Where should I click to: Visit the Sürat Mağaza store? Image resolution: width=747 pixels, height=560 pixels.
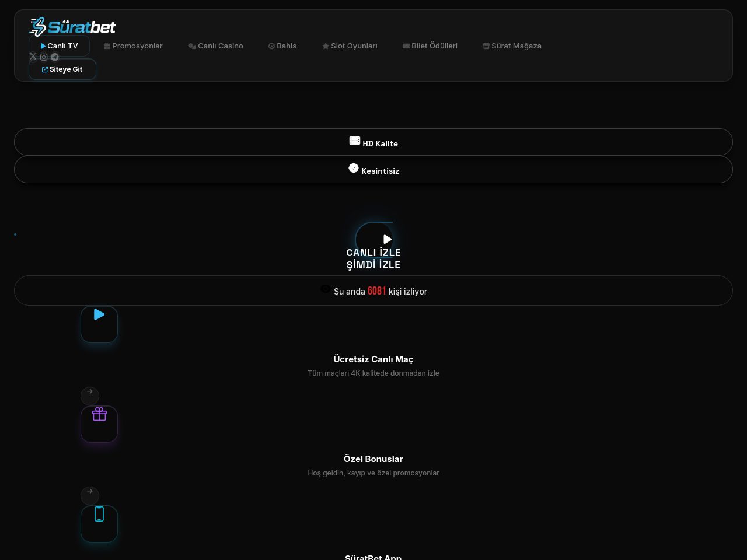(512, 45)
